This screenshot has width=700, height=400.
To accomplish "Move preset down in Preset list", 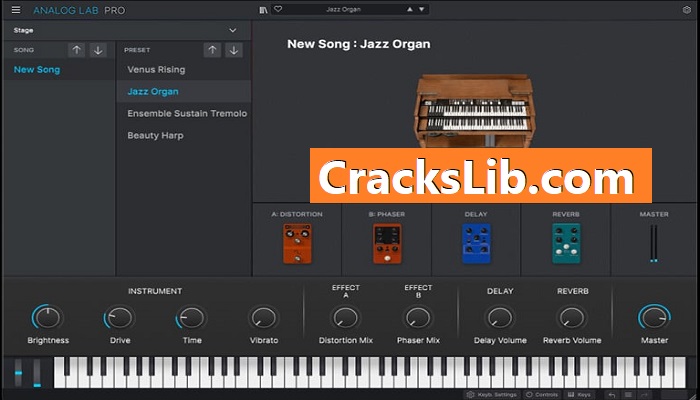I will (234, 50).
